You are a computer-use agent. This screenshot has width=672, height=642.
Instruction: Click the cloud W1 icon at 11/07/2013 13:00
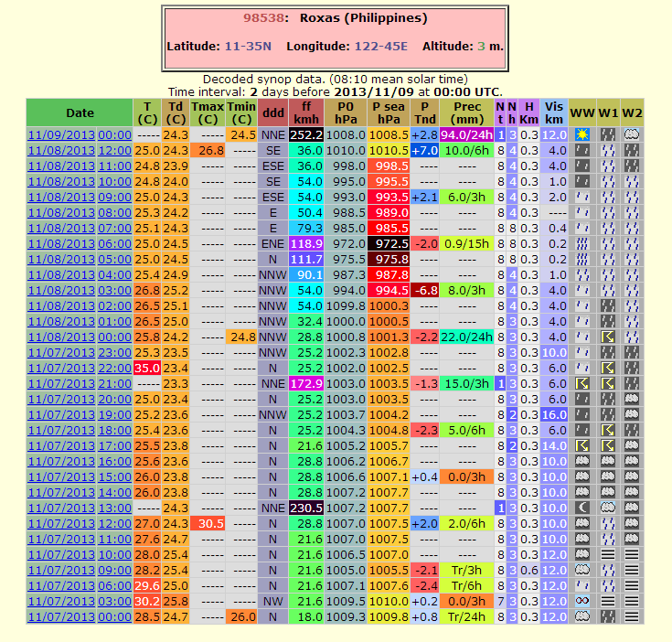coord(607,508)
